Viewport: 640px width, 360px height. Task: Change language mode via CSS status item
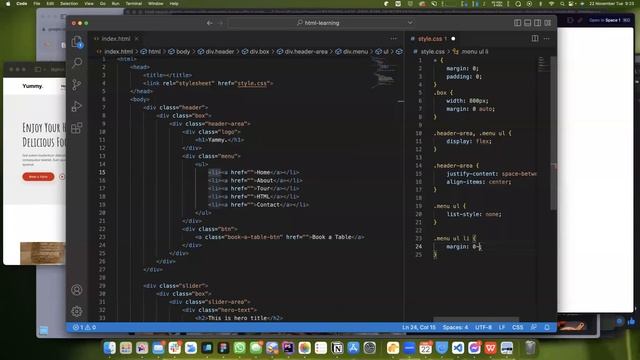coord(518,327)
